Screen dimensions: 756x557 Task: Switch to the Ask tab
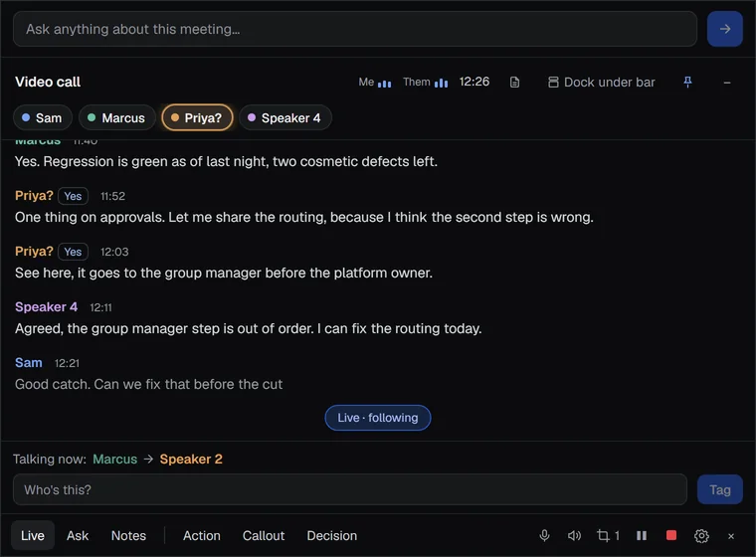point(78,535)
